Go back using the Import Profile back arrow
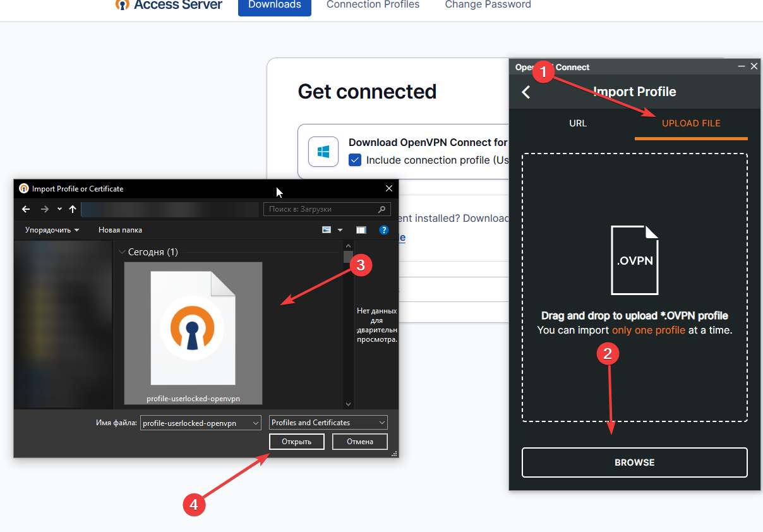Image resolution: width=763 pixels, height=532 pixels. coord(526,92)
